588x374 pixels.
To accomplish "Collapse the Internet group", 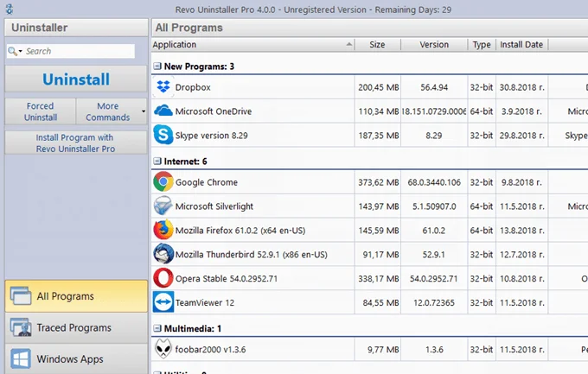I will 157,162.
